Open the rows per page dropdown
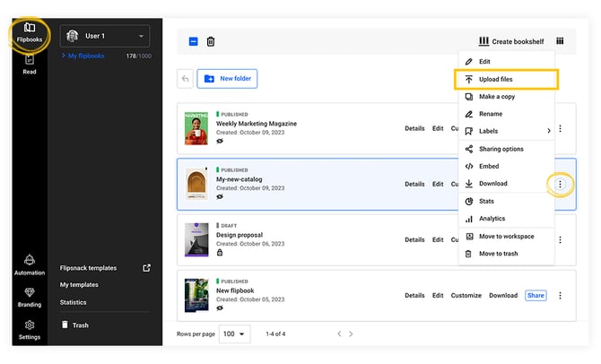The width and height of the screenshot is (601, 364). point(235,334)
